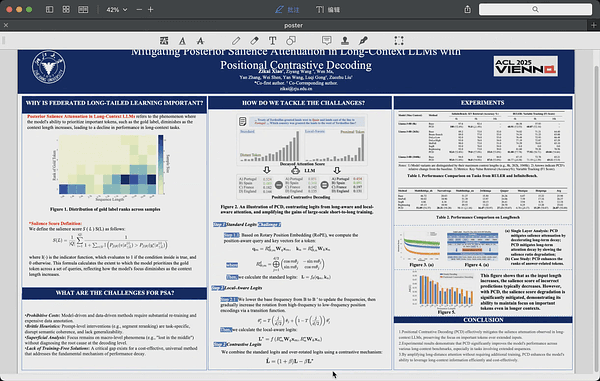Image resolution: width=600 pixels, height=381 pixels.
Task: Zoom out with the minus button
Action: coord(139,10)
